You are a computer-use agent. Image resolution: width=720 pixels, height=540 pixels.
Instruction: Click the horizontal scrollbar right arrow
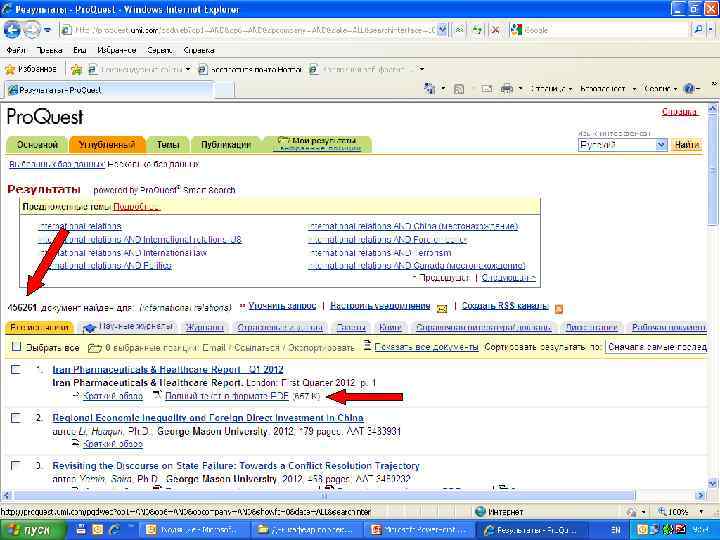tap(700, 495)
